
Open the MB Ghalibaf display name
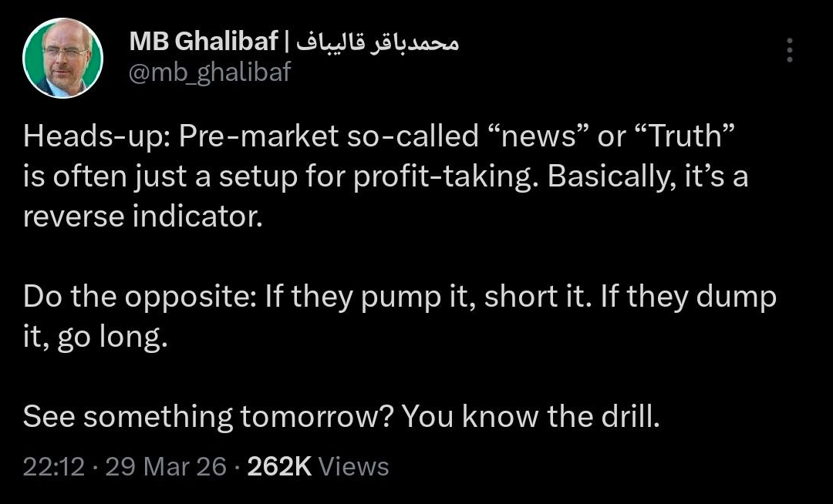click(x=204, y=42)
